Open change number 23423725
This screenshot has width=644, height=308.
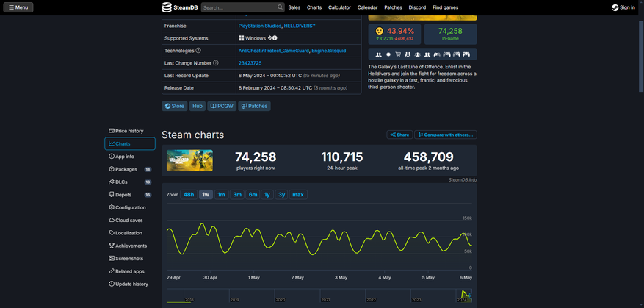[x=250, y=63]
